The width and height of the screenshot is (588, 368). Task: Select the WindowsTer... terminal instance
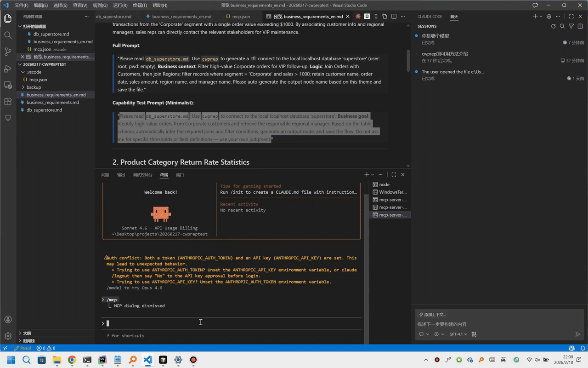(x=390, y=192)
